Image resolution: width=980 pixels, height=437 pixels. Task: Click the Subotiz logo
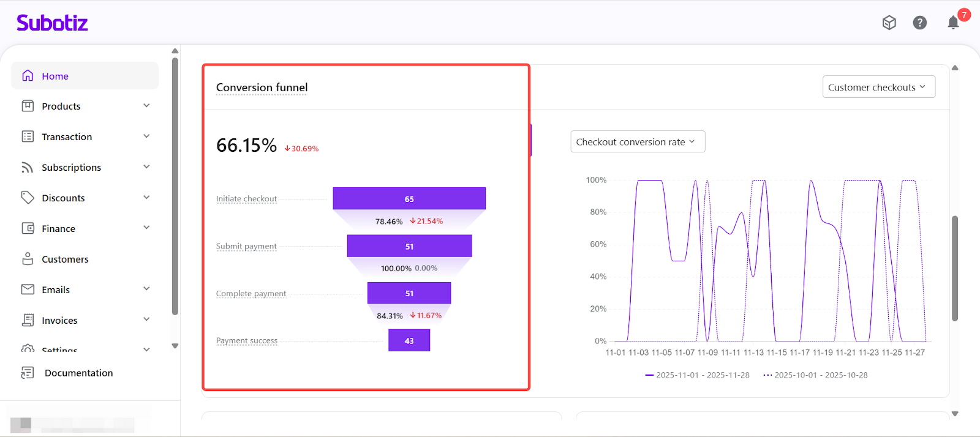click(x=52, y=23)
